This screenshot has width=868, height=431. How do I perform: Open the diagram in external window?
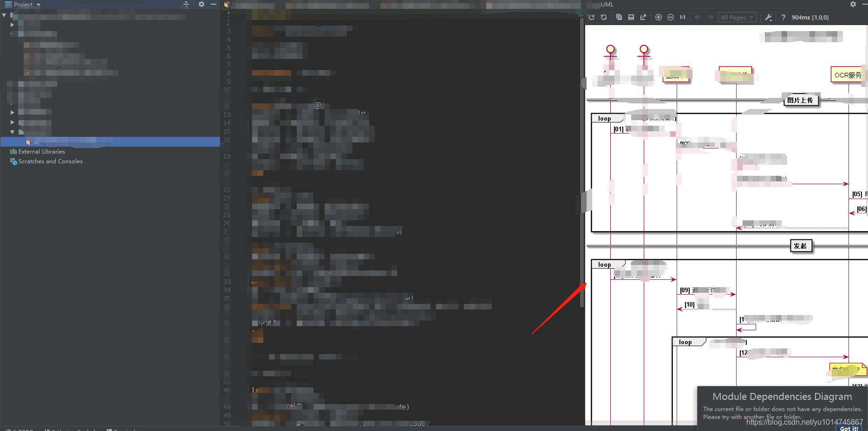pyautogui.click(x=643, y=17)
